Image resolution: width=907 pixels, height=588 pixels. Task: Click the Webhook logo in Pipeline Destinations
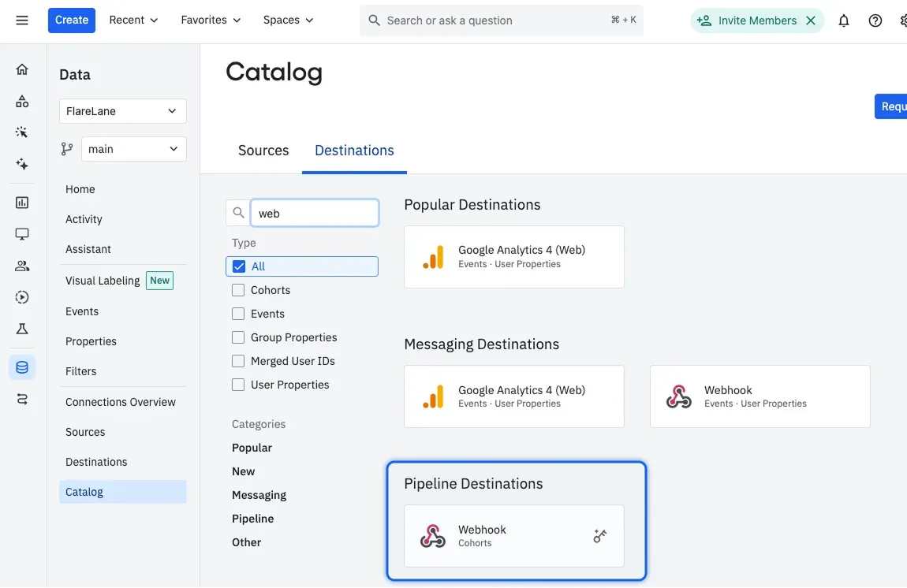point(433,536)
